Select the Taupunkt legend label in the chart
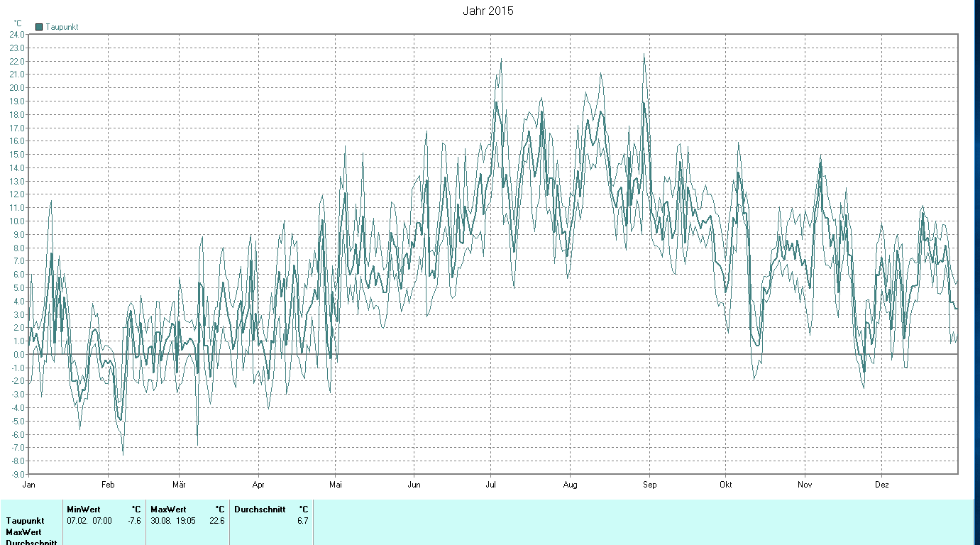980x545 pixels. click(62, 27)
